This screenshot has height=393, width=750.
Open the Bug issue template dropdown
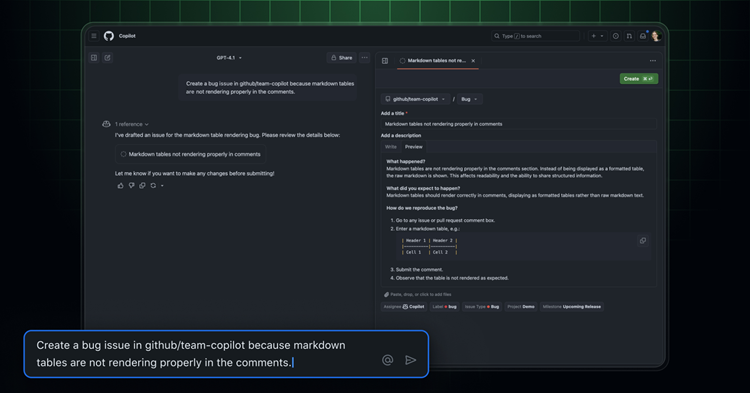(469, 99)
